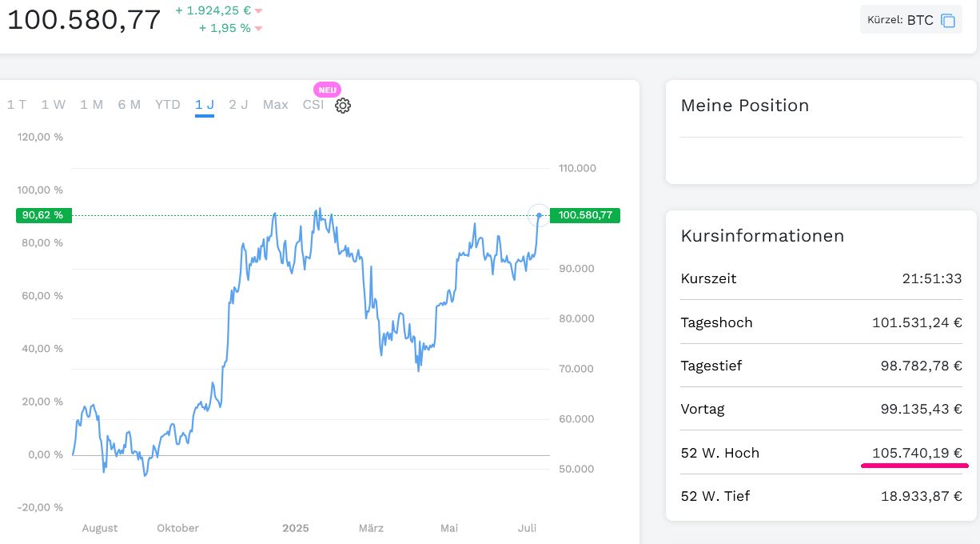Click the green 100.580,77 price label
980x544 pixels.
[585, 215]
